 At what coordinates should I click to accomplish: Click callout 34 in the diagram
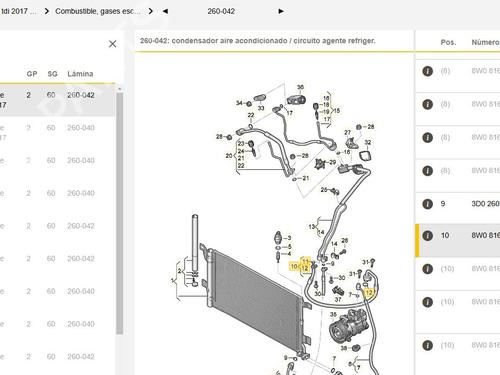239,103
